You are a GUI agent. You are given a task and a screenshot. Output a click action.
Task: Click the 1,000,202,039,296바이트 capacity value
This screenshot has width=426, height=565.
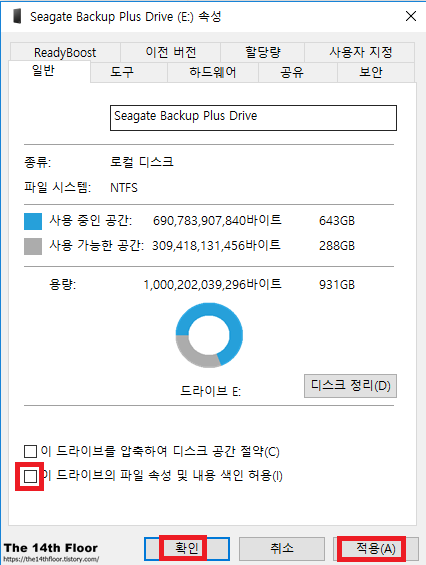pos(212,285)
